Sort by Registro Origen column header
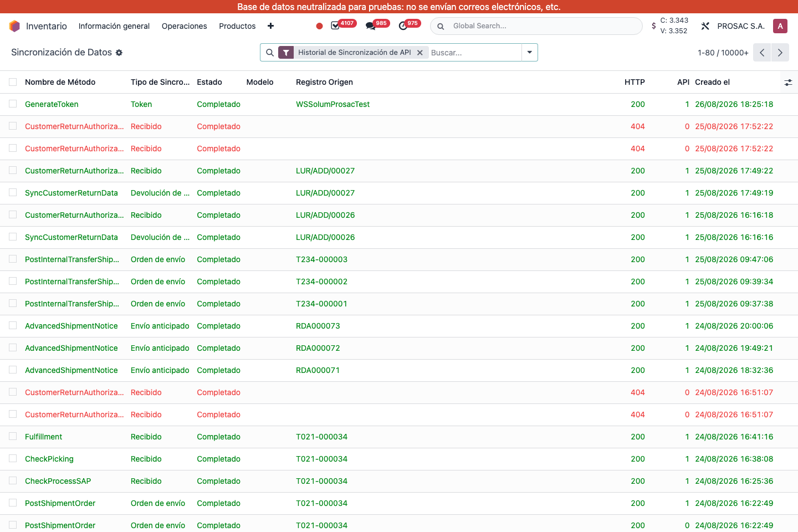This screenshot has height=532, width=798. tap(324, 82)
